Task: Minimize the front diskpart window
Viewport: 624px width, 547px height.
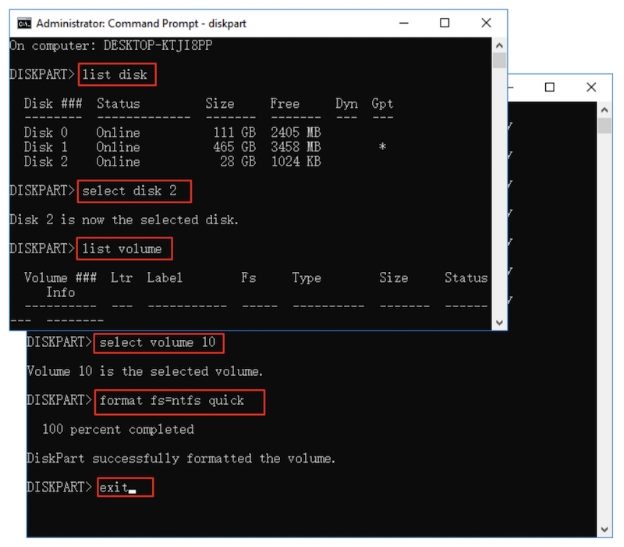Action: pyautogui.click(x=404, y=23)
